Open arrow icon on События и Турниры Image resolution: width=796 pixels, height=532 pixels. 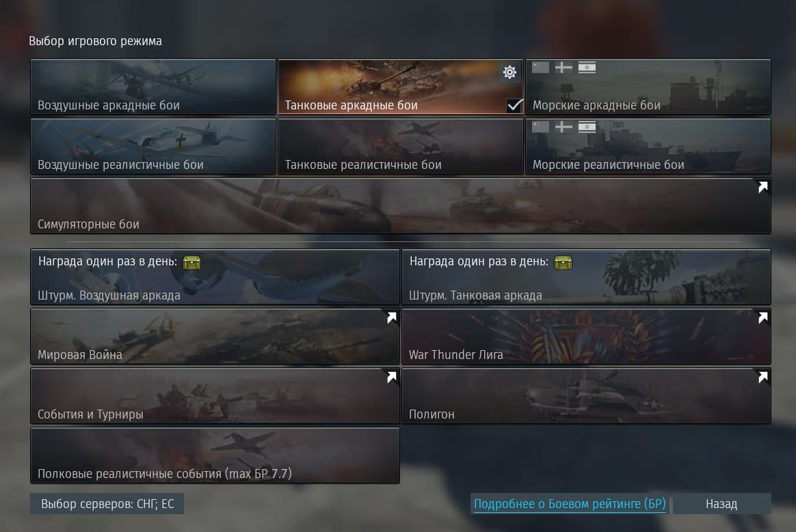[x=391, y=377]
